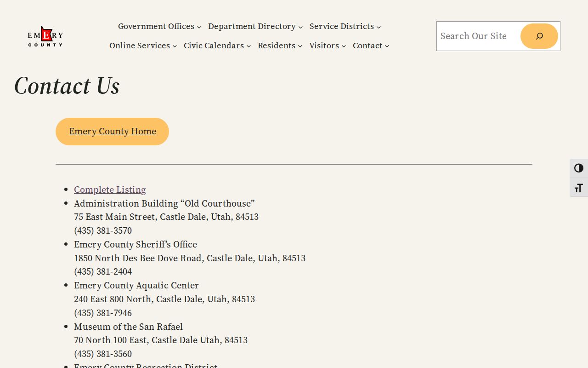
Task: Open the Service Districts menu item
Action: click(342, 26)
